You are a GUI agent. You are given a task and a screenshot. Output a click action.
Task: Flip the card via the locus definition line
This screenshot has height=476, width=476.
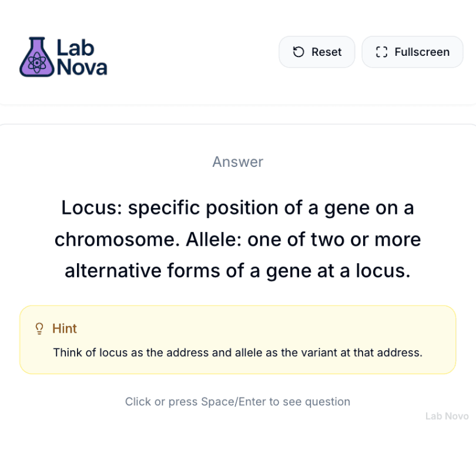pos(237,207)
